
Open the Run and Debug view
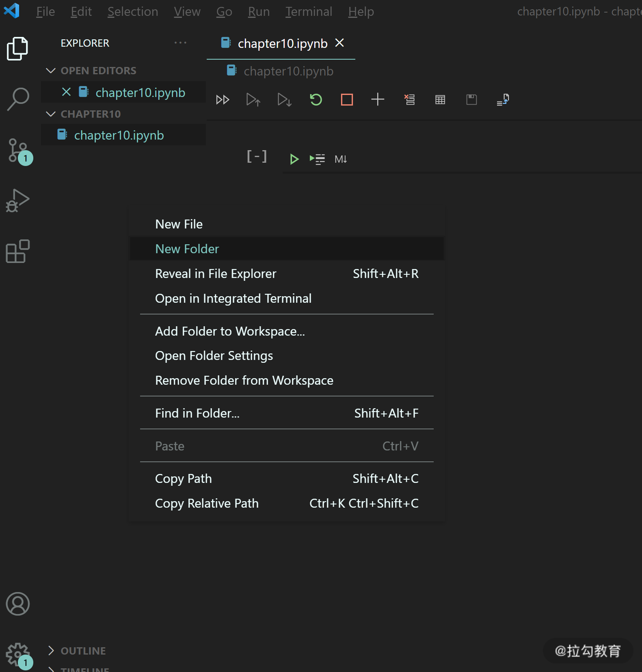pyautogui.click(x=17, y=200)
